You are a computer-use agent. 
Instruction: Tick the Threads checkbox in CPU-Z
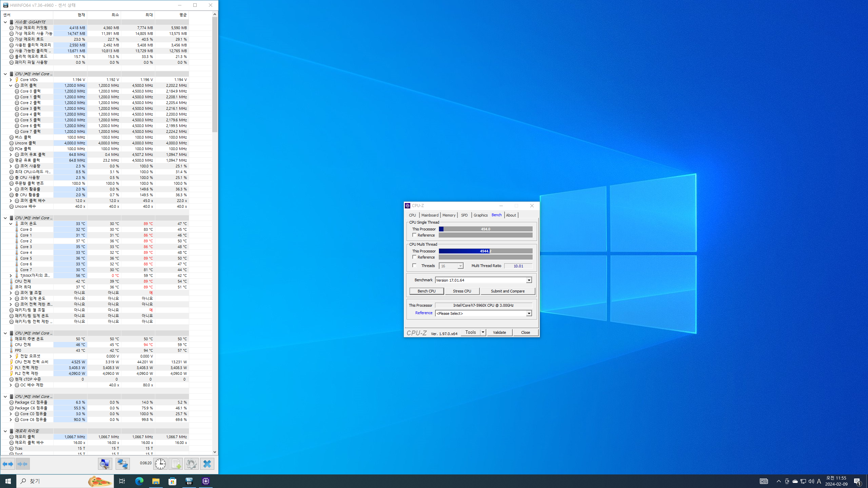pos(414,266)
